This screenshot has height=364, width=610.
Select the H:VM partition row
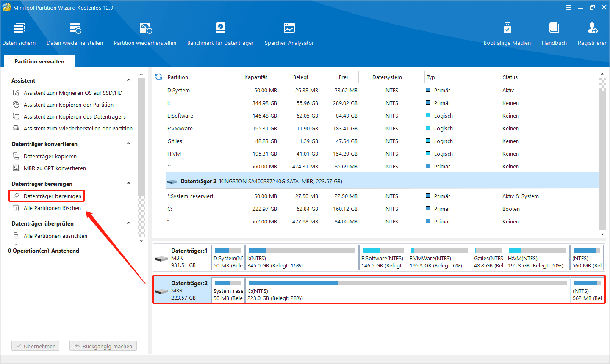(x=383, y=154)
